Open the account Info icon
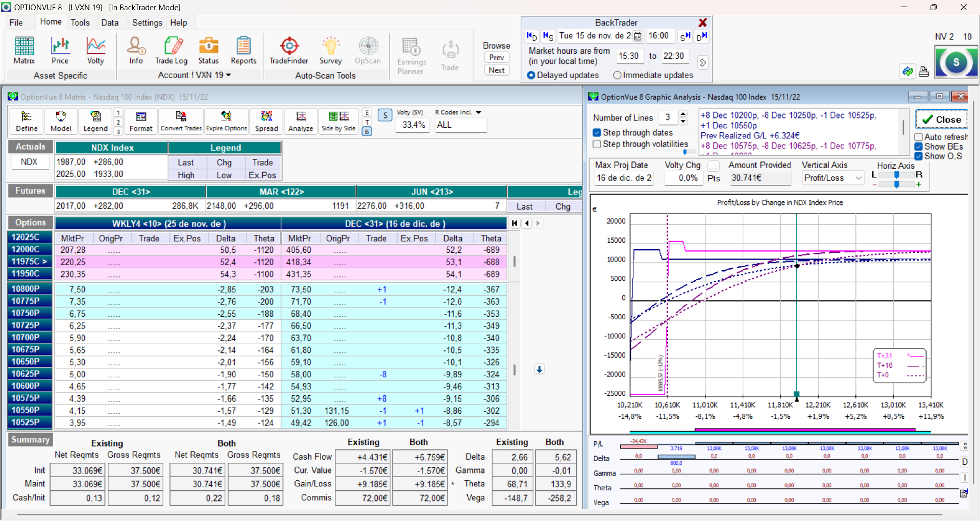Screen dimensions: 980x521 [x=136, y=51]
